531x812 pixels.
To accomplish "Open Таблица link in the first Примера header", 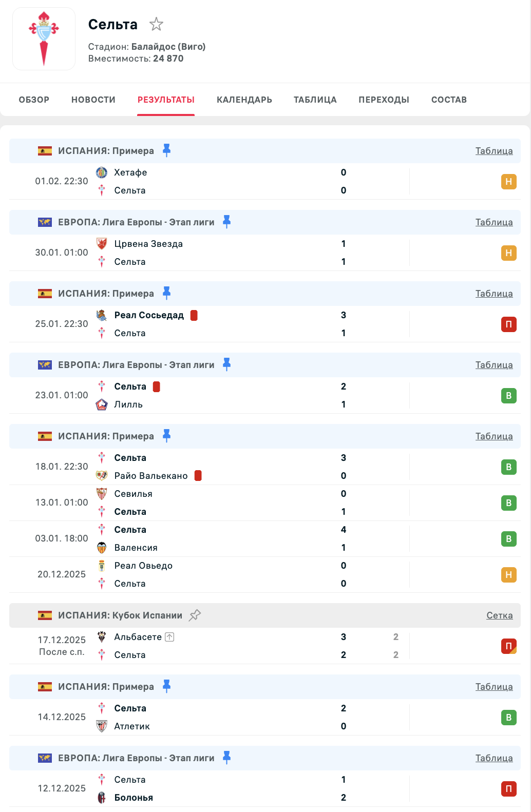I will [494, 151].
